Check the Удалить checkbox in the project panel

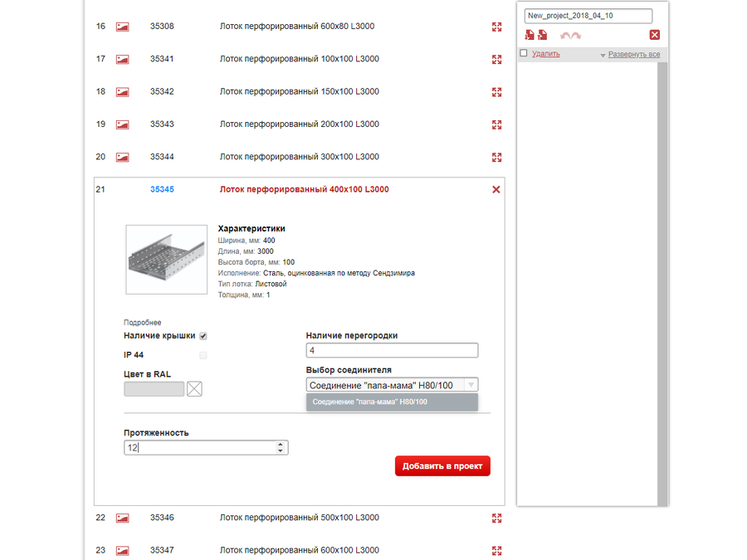coord(523,51)
